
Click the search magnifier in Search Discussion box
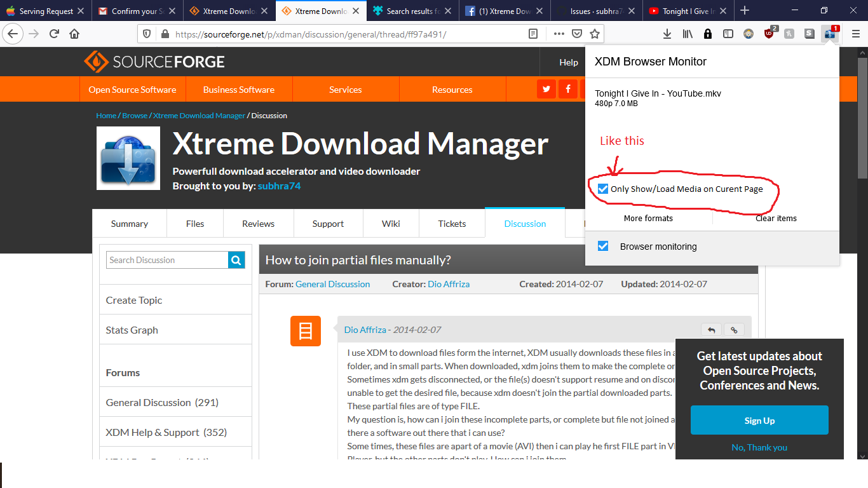(x=236, y=260)
